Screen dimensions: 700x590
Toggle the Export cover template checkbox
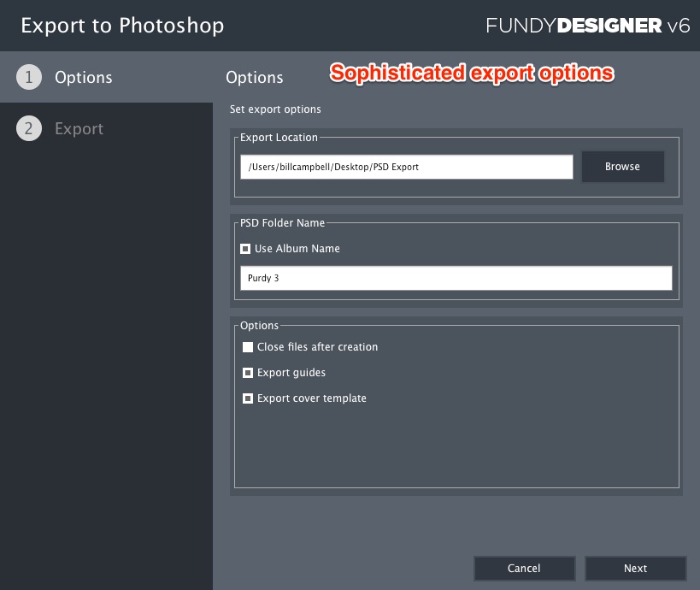(x=248, y=398)
